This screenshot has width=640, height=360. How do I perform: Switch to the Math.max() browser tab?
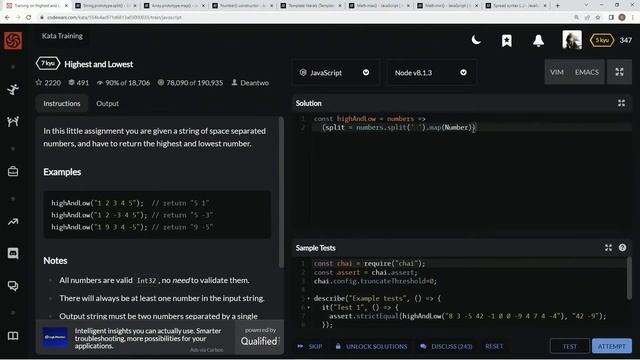click(x=380, y=6)
